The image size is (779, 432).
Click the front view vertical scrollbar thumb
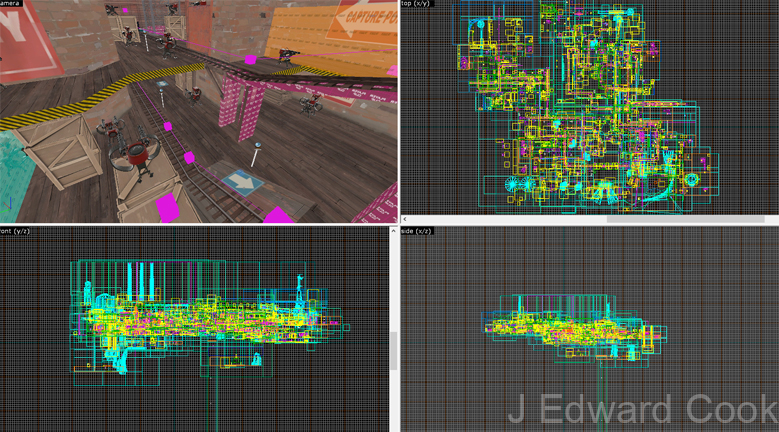(x=393, y=351)
